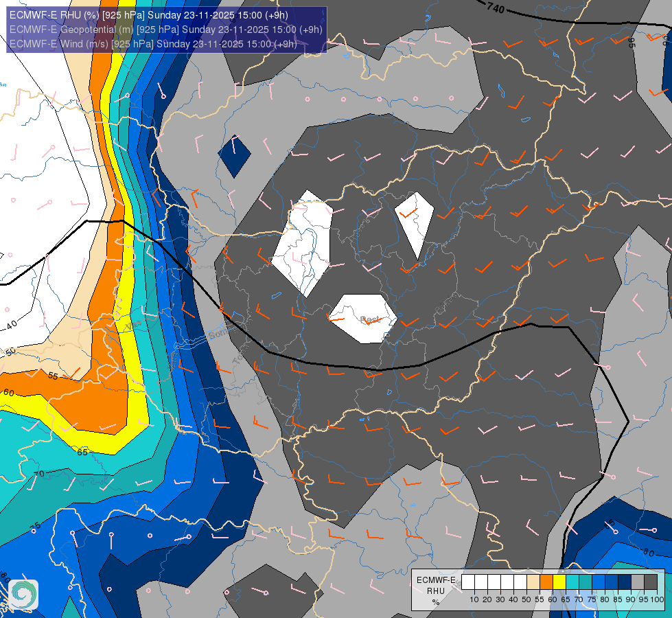Image resolution: width=672 pixels, height=618 pixels.
Task: Click the ECMWF-E Wind (m/s) title line
Action: click(x=153, y=44)
